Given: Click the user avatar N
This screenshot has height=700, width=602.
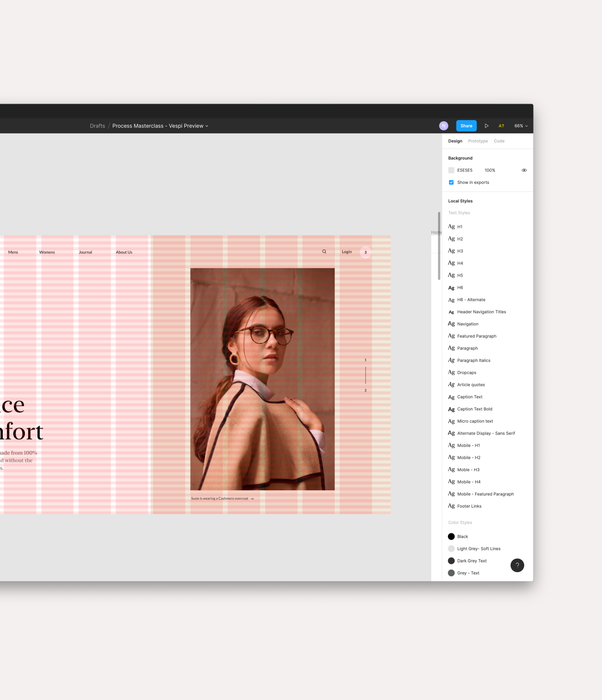Looking at the screenshot, I should tap(443, 126).
